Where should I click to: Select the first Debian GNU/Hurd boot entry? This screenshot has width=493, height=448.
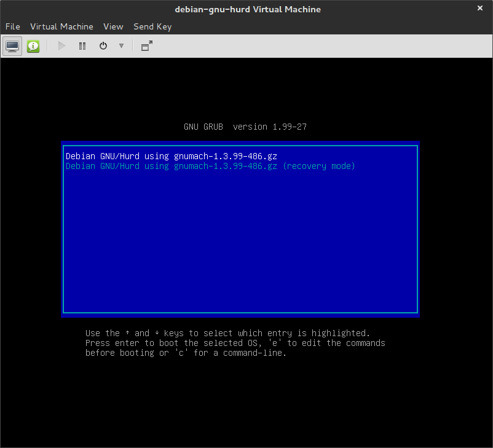coord(172,157)
